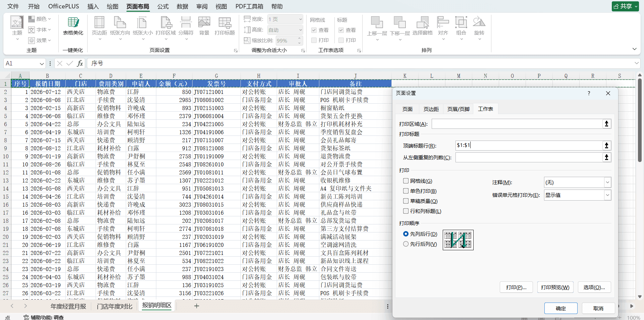644x320 pixels.
Task: Click range selector for 从左侧重复的列数
Action: (606, 157)
